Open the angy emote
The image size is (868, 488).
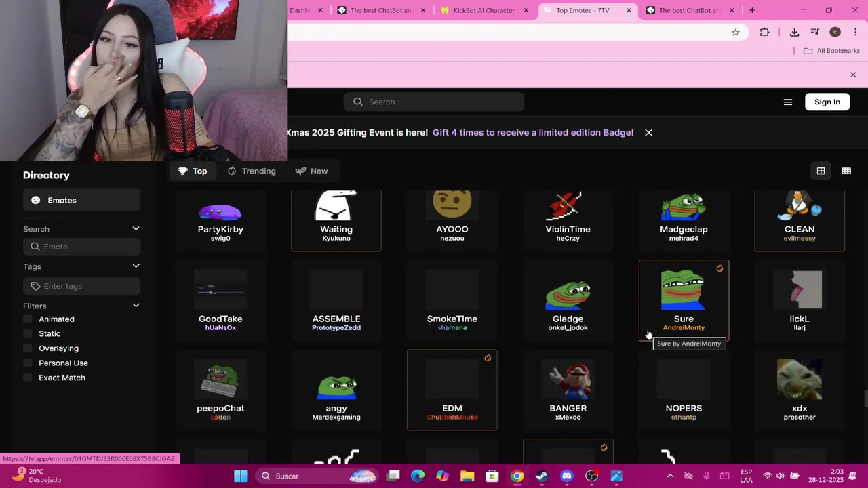click(x=336, y=390)
